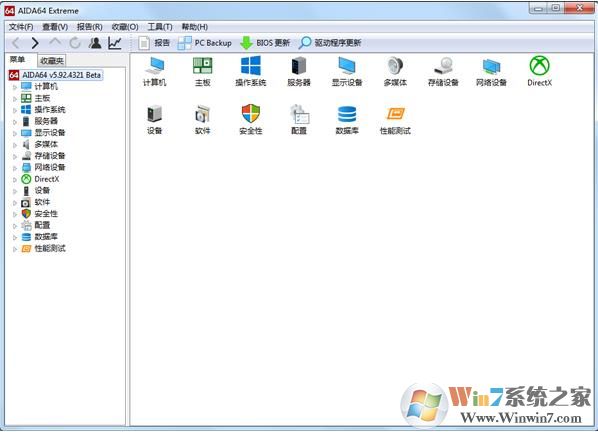Screen dimensions: 598x432
Task: Open the 工具(T) menu
Action: point(160,27)
